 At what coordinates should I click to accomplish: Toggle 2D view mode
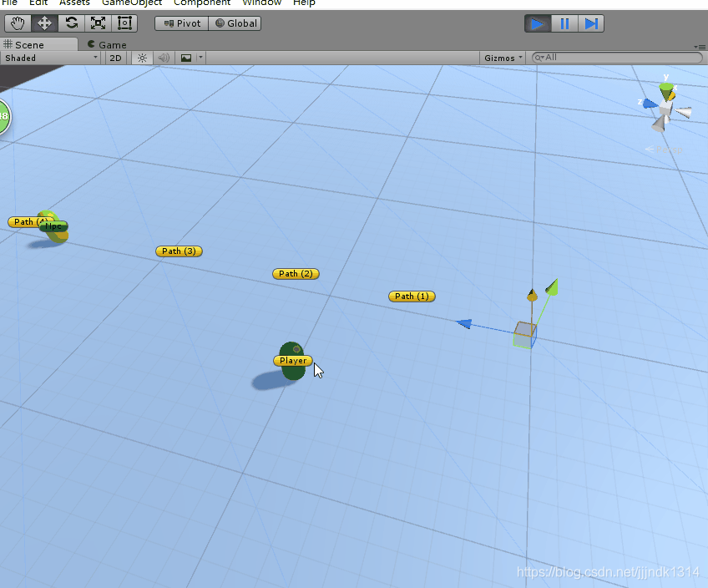[115, 58]
